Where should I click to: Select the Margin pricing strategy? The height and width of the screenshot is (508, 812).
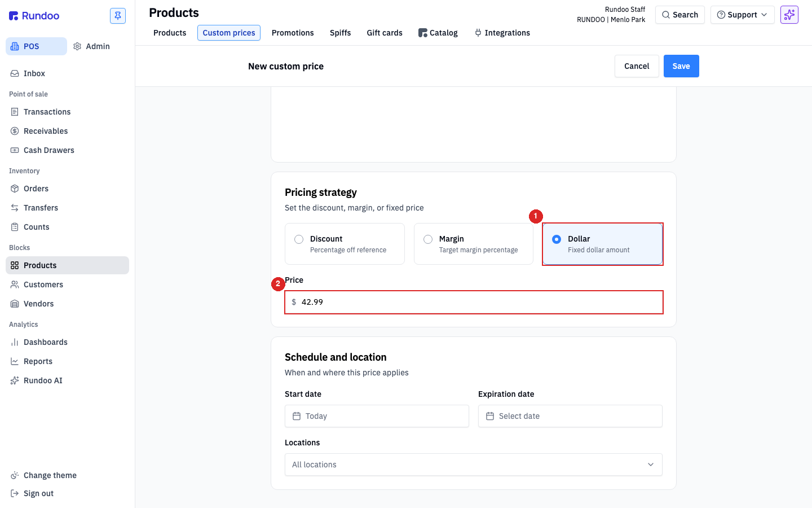click(x=474, y=244)
